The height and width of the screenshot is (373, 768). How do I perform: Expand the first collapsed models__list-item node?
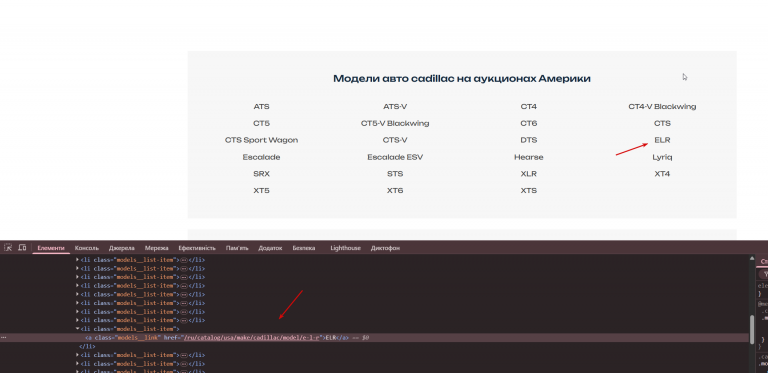pos(77,260)
